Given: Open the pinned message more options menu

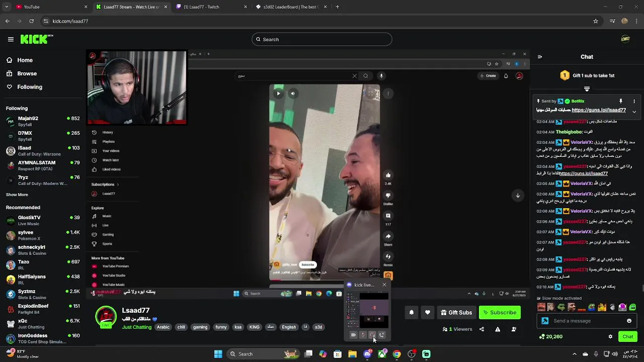Looking at the screenshot, I should coord(634,101).
